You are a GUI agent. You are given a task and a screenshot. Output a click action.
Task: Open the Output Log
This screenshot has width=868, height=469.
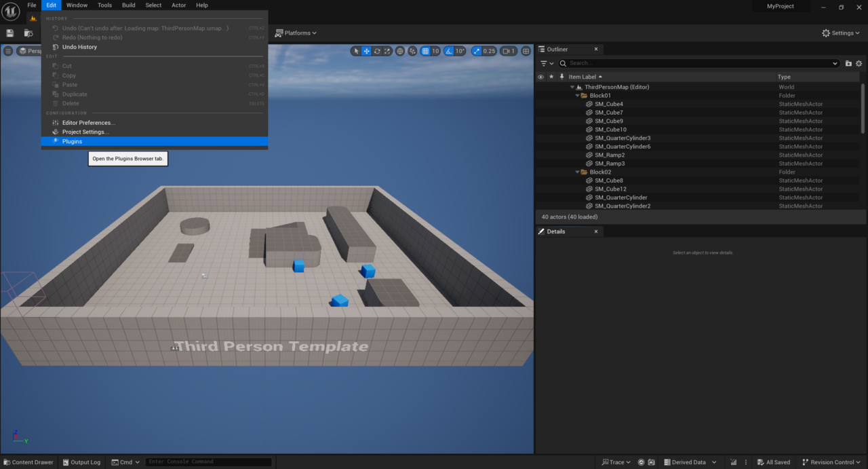click(x=81, y=462)
